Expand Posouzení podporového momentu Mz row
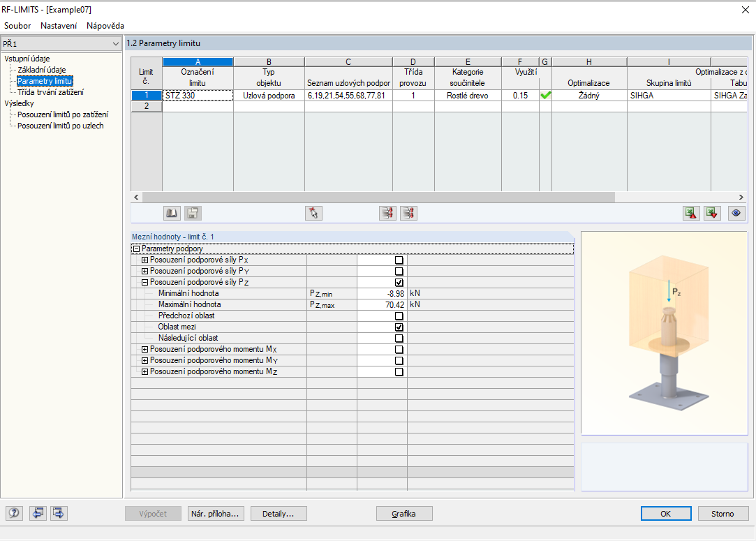Image resolution: width=756 pixels, height=541 pixels. coord(144,372)
